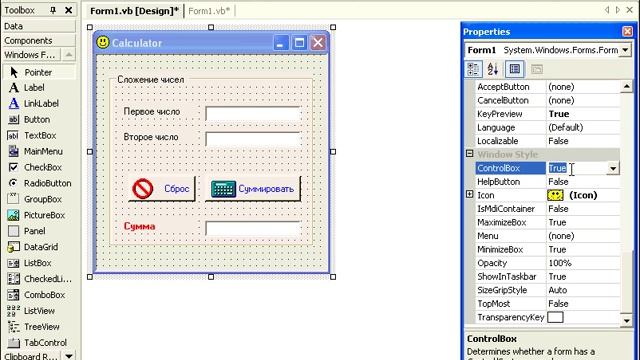
Task: Select the HelpButton property row
Action: coord(547,182)
